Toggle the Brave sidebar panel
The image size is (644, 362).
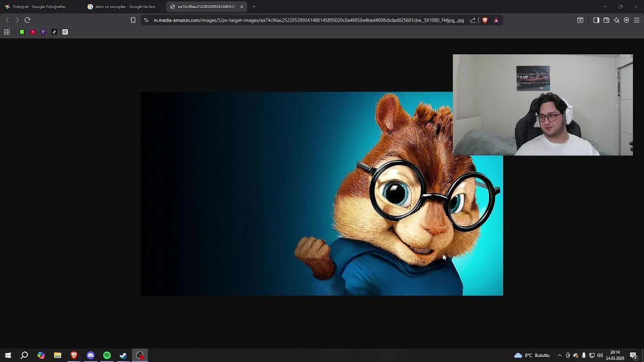click(596, 20)
